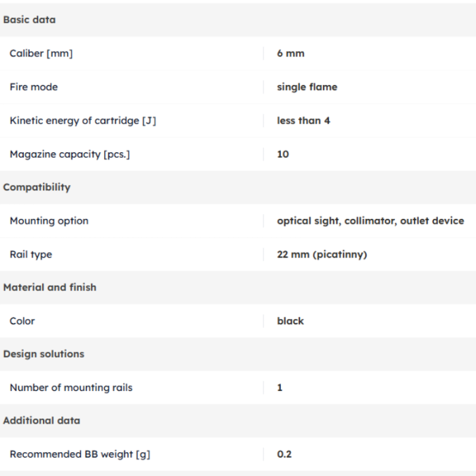This screenshot has height=476, width=476.
Task: Click the magazine capacity value 10
Action: click(x=283, y=154)
